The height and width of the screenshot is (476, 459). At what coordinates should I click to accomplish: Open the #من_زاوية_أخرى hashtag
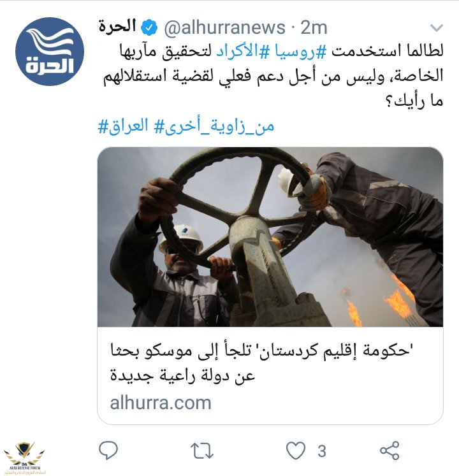pyautogui.click(x=214, y=126)
